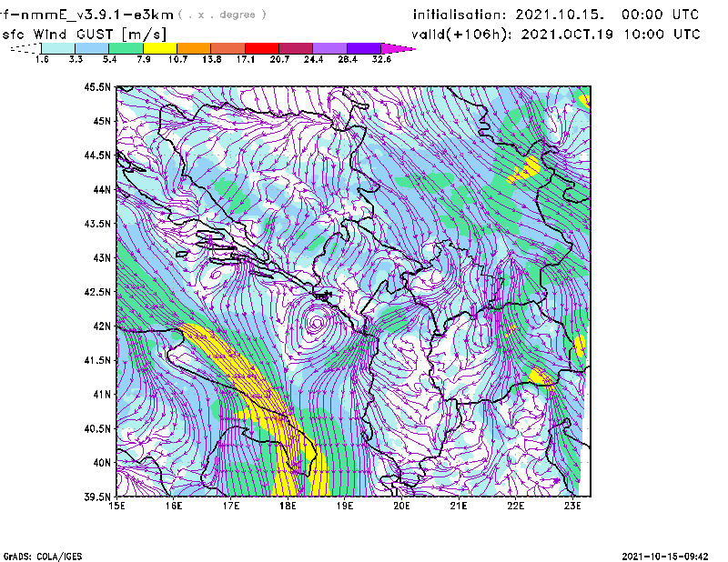Screen dimensions: 728x562
Task: Click the grey '( . x . degree )' text
Action: [x=222, y=15]
